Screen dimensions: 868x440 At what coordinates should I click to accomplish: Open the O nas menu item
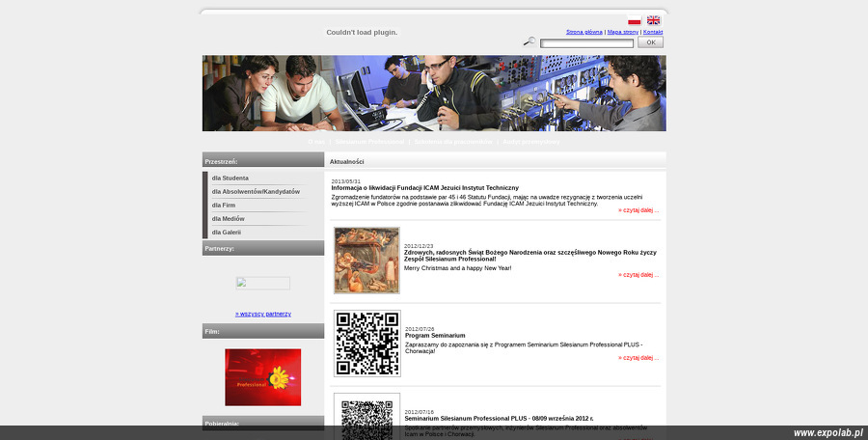(x=316, y=142)
